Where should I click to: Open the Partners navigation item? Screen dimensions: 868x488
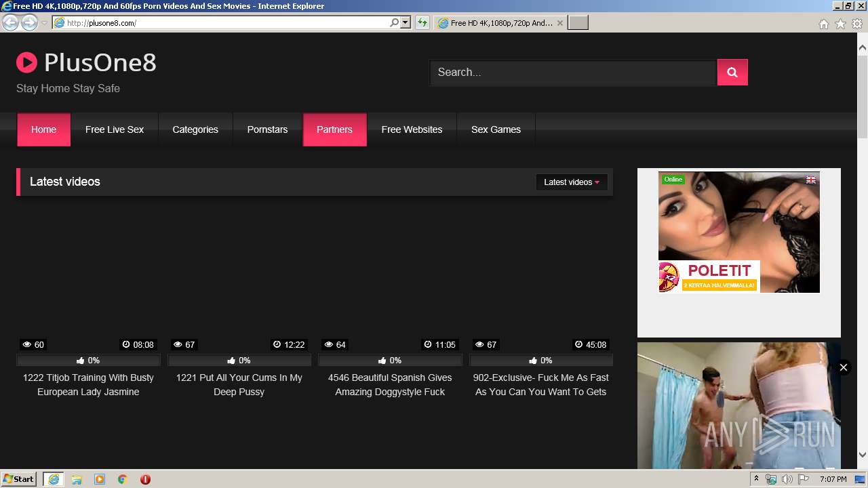click(334, 129)
